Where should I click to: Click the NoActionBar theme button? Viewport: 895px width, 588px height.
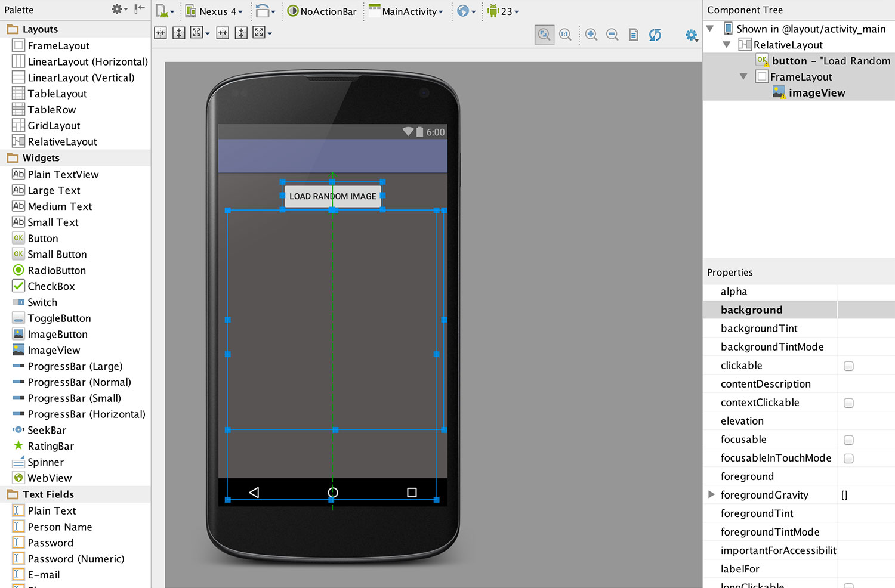coord(322,11)
